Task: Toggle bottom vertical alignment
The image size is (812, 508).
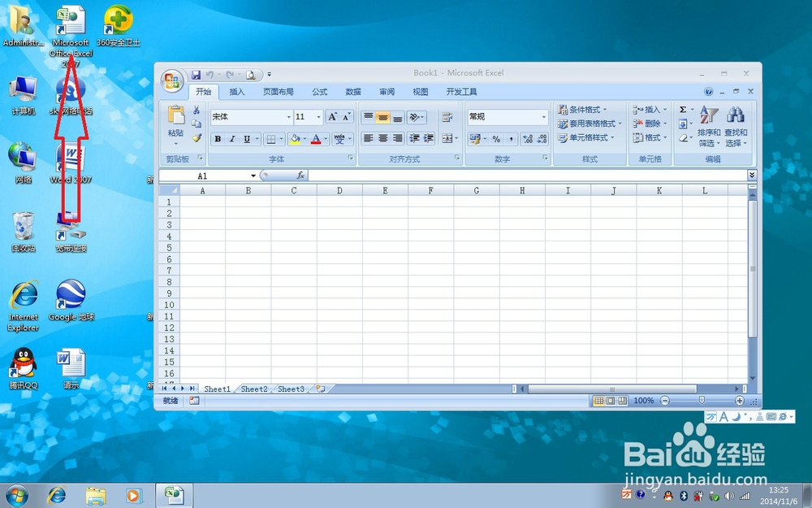Action: (x=397, y=117)
